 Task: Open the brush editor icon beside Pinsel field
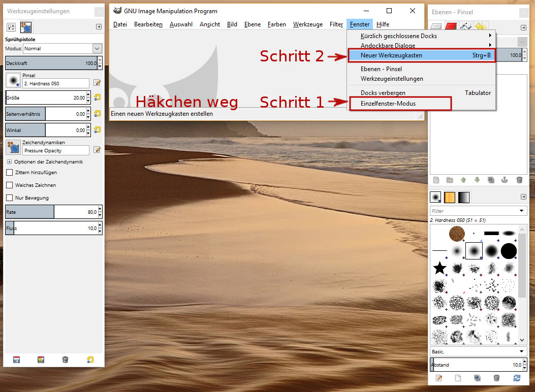click(97, 83)
